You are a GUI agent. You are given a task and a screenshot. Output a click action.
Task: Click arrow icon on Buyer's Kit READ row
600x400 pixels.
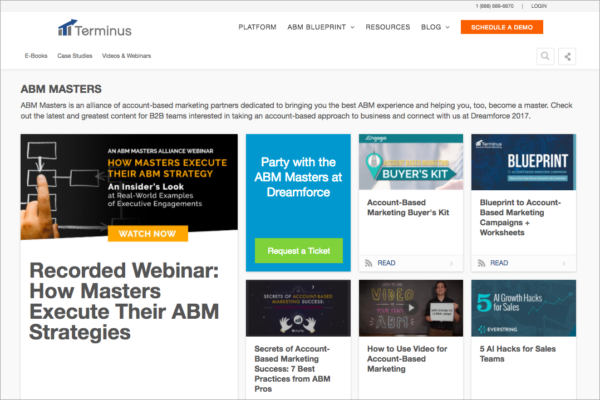[x=452, y=263]
